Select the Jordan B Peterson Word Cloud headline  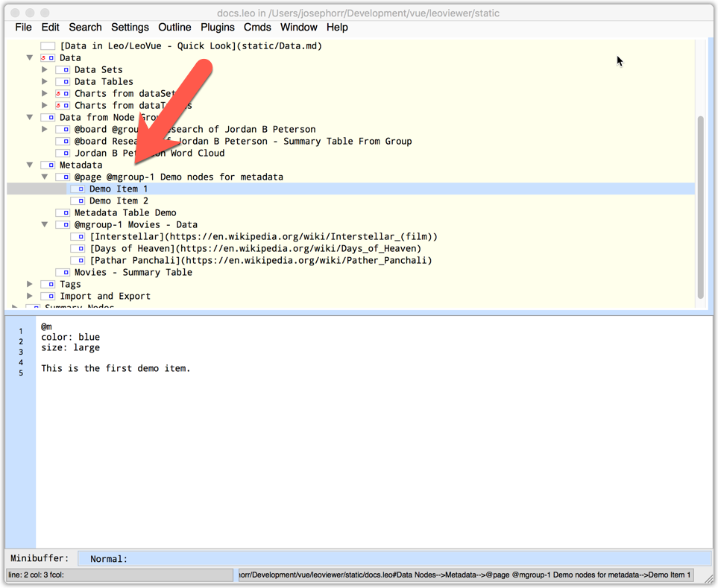pyautogui.click(x=150, y=153)
